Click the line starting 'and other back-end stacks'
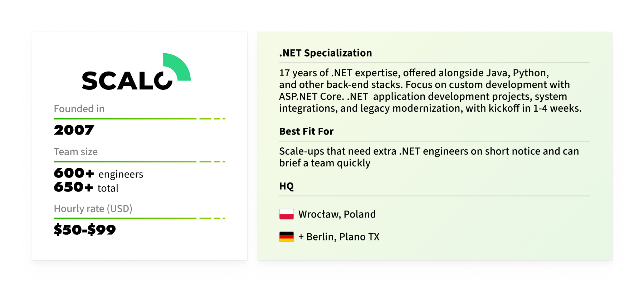 tap(424, 85)
